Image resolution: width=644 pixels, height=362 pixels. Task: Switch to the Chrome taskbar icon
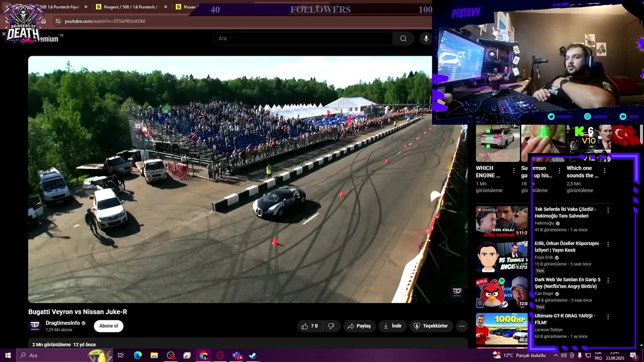pos(204,355)
